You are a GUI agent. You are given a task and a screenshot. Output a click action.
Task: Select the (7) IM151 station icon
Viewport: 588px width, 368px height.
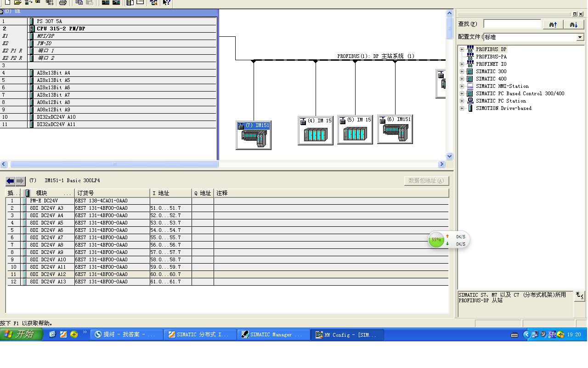point(254,135)
